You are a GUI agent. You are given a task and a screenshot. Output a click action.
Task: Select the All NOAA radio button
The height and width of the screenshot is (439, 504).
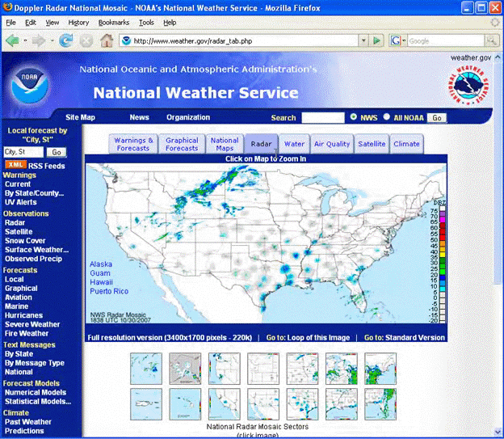click(386, 117)
